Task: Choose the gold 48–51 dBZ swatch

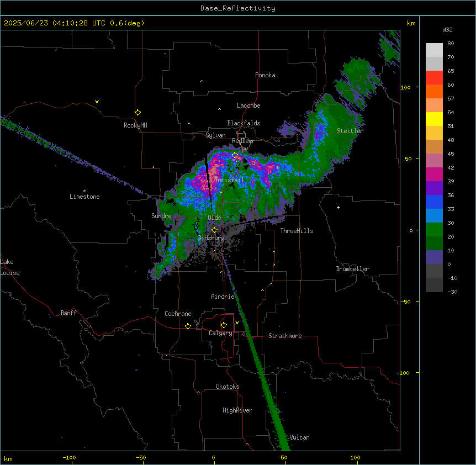Action: pyautogui.click(x=434, y=133)
